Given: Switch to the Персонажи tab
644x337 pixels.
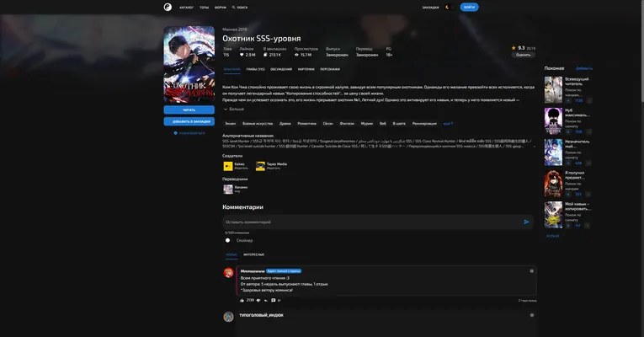Looking at the screenshot, I should pyautogui.click(x=330, y=69).
